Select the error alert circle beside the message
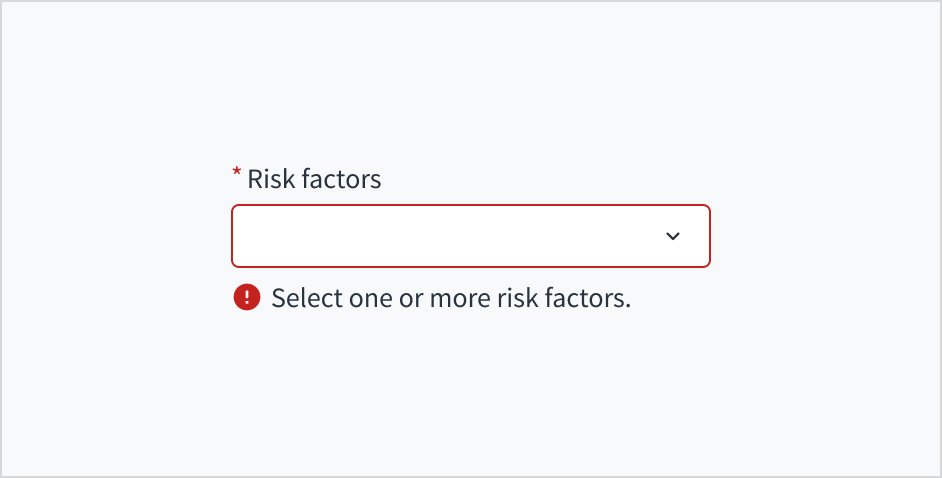 click(x=246, y=297)
